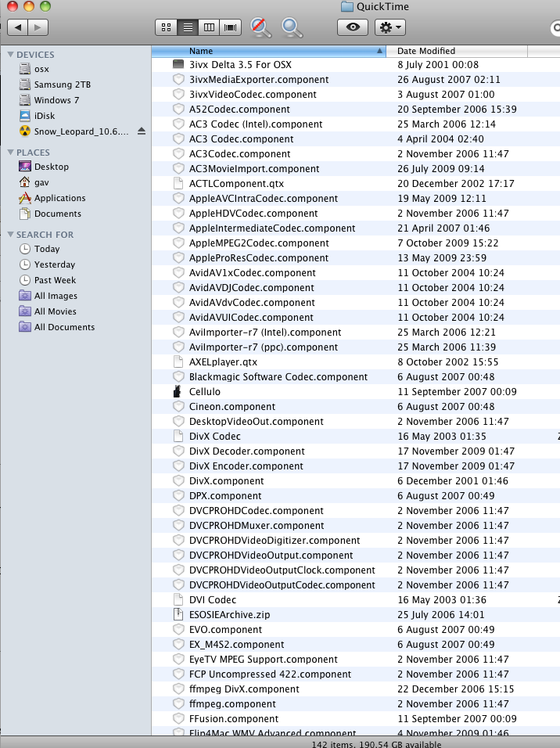560x748 pixels.
Task: Switch to column view
Action: (209, 27)
